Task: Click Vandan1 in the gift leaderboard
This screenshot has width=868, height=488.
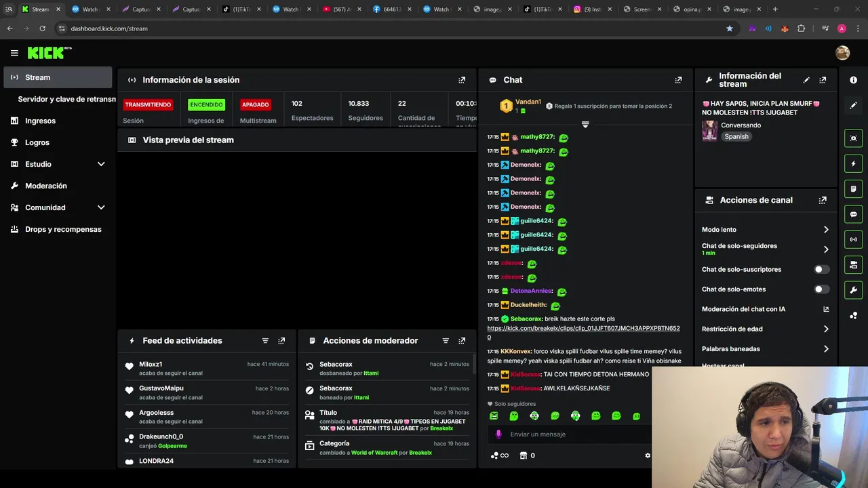Action: 528,102
